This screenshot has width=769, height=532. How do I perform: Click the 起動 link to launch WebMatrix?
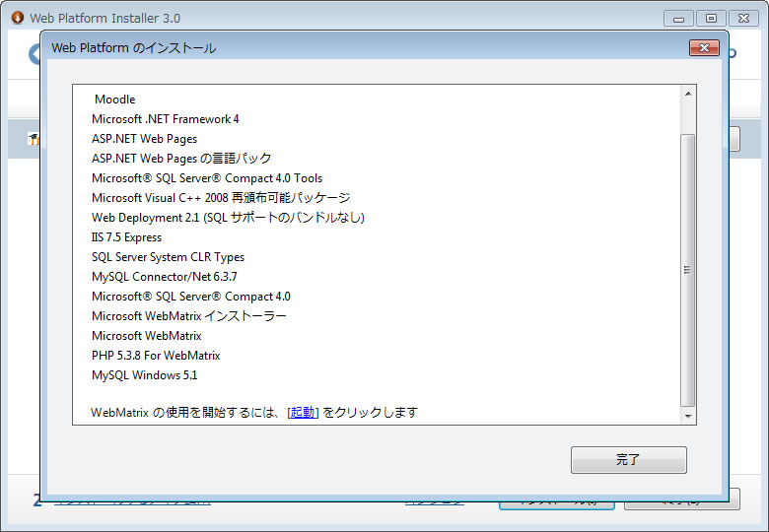point(303,413)
